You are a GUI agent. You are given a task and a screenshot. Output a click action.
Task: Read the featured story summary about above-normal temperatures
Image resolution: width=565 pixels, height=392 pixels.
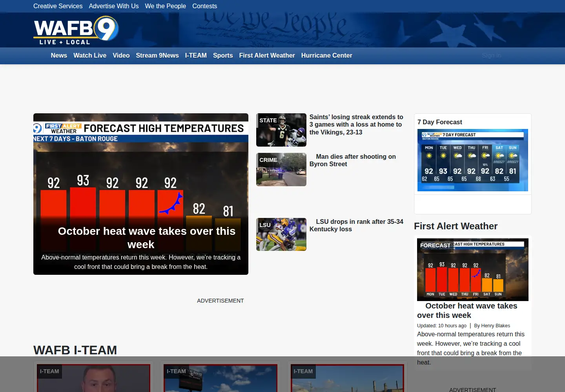point(141,262)
